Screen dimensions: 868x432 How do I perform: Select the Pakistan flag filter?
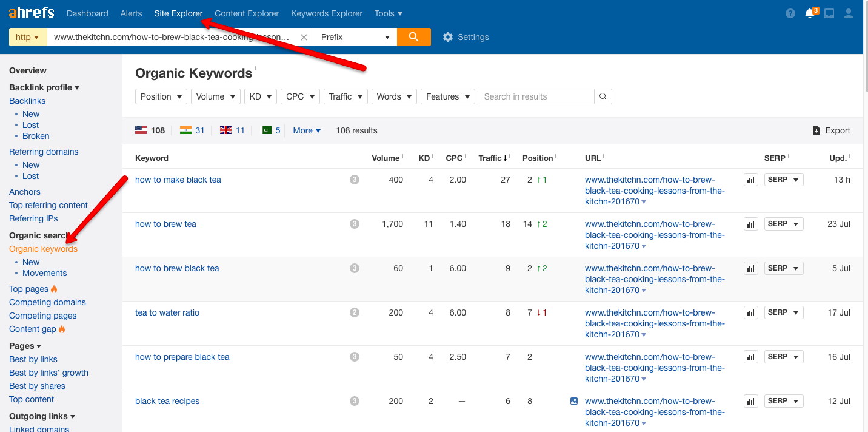(x=271, y=130)
